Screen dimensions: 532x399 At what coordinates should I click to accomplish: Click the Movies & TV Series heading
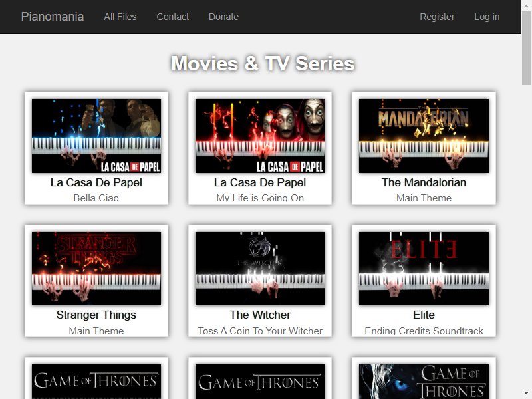click(x=263, y=63)
